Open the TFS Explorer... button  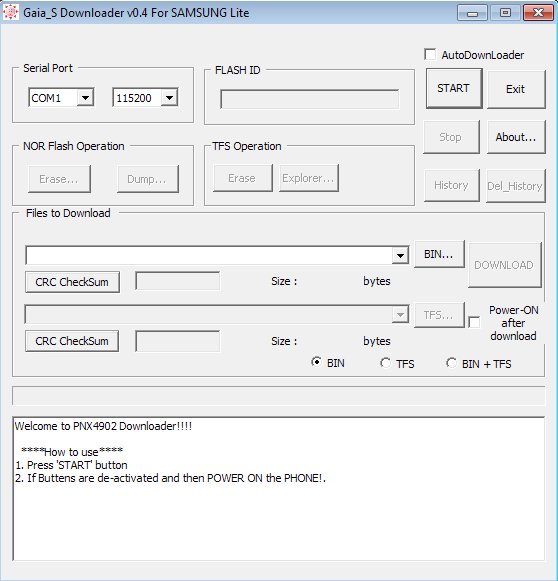click(x=309, y=178)
